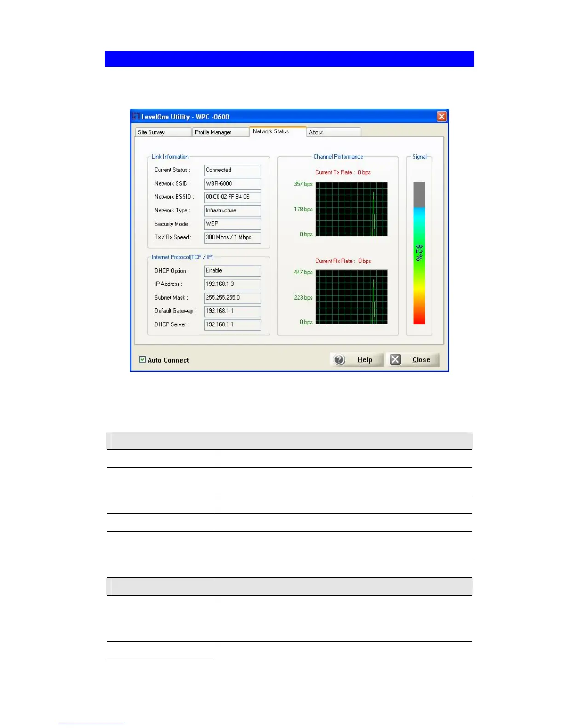The width and height of the screenshot is (563, 728).
Task: Click the Tx rate performance graph
Action: click(x=352, y=209)
